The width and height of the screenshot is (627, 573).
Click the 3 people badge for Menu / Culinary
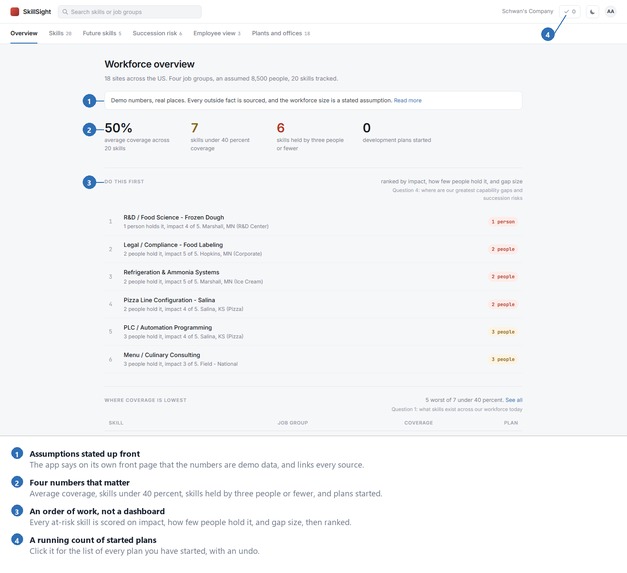(503, 359)
